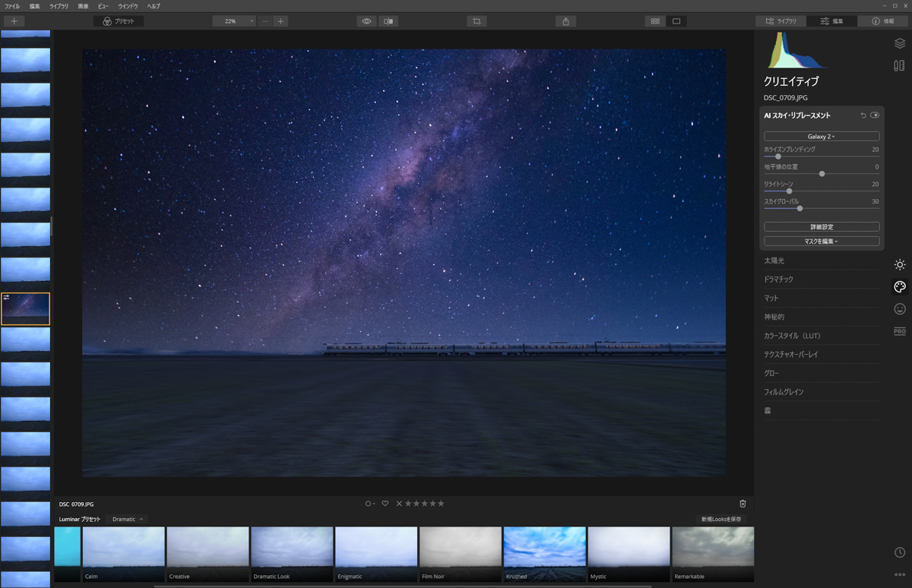Click the add photos plus button

tap(14, 21)
